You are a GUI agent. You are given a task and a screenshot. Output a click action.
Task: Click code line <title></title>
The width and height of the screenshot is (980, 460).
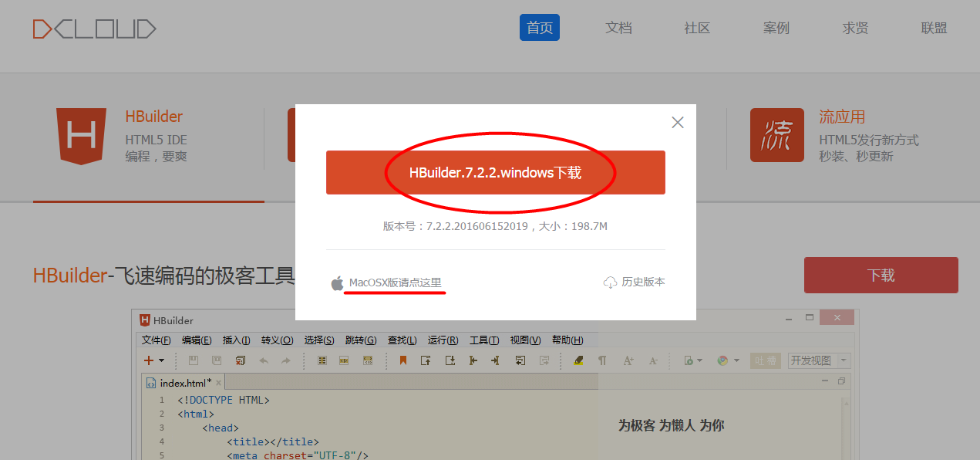point(272,441)
